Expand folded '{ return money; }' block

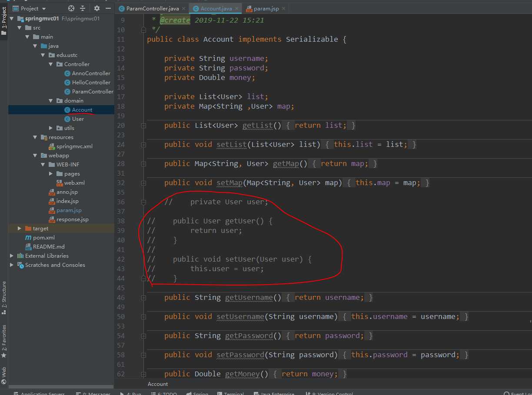pyautogui.click(x=310, y=374)
